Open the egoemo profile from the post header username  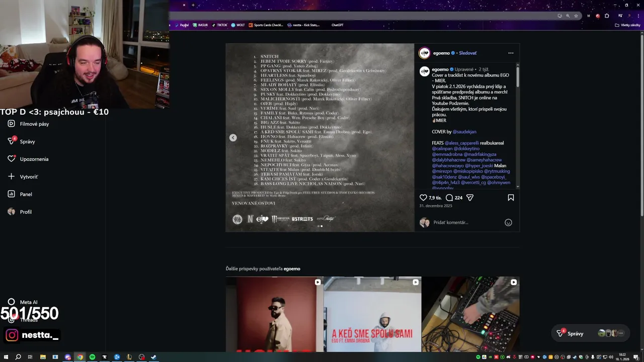point(441,53)
